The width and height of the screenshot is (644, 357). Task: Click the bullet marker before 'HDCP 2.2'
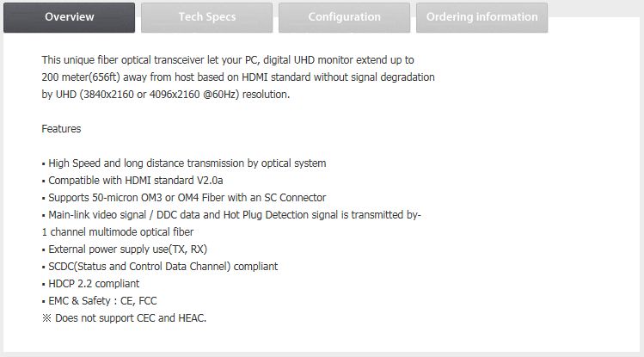[x=44, y=285]
